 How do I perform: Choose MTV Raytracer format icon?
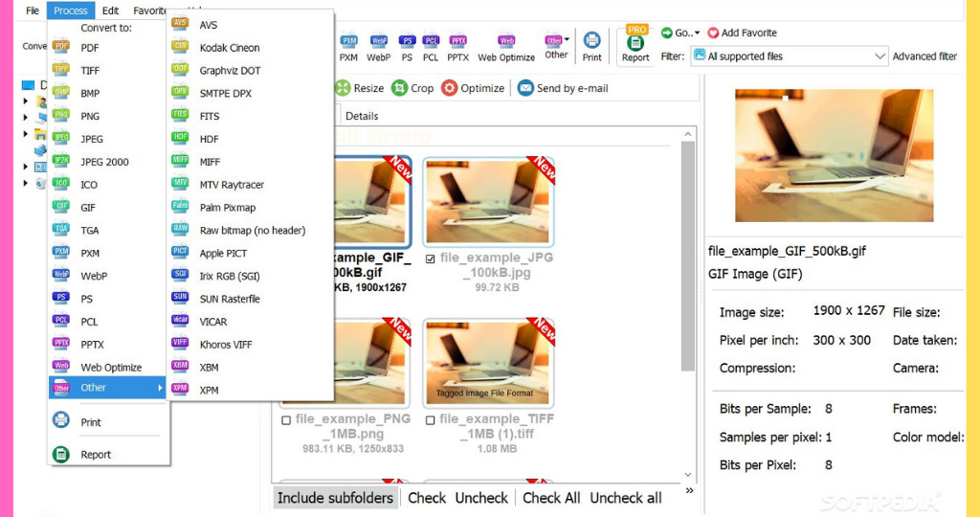coord(180,183)
